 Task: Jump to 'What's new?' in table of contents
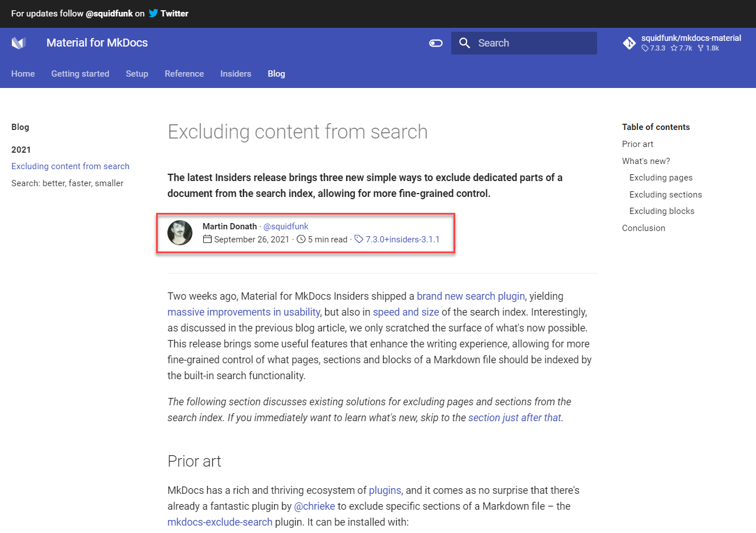646,161
